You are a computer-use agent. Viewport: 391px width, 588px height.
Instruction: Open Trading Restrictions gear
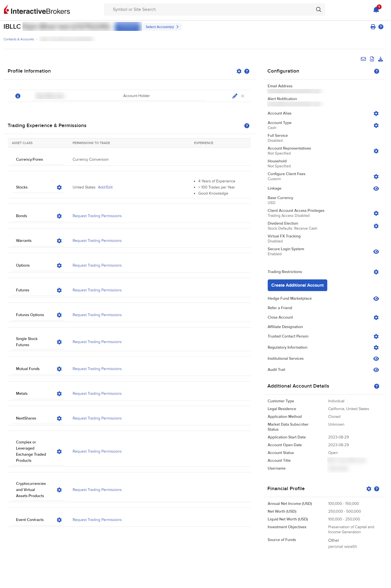point(376,272)
